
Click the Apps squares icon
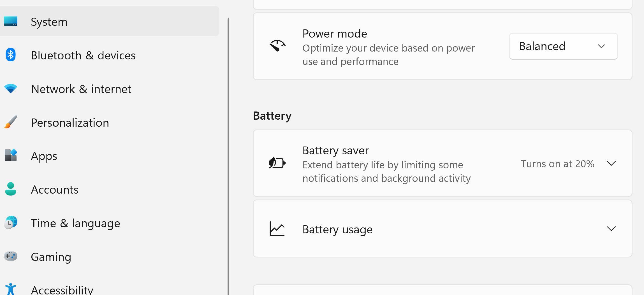pos(11,155)
